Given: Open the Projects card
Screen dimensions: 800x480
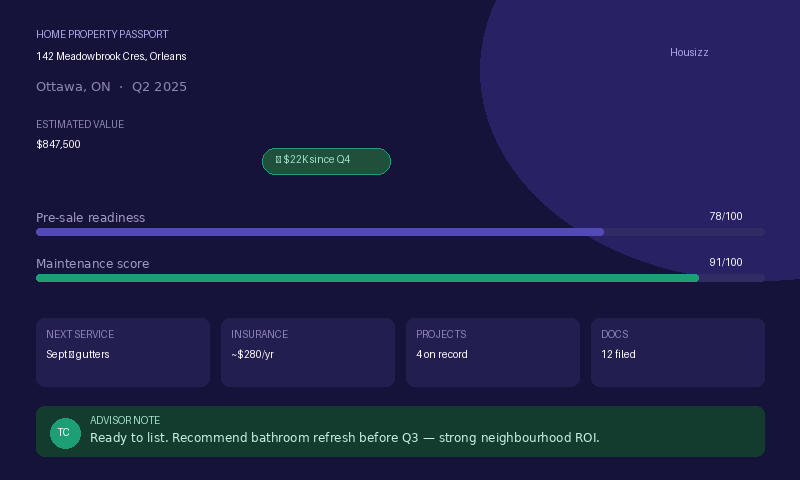Looking at the screenshot, I should 493,352.
